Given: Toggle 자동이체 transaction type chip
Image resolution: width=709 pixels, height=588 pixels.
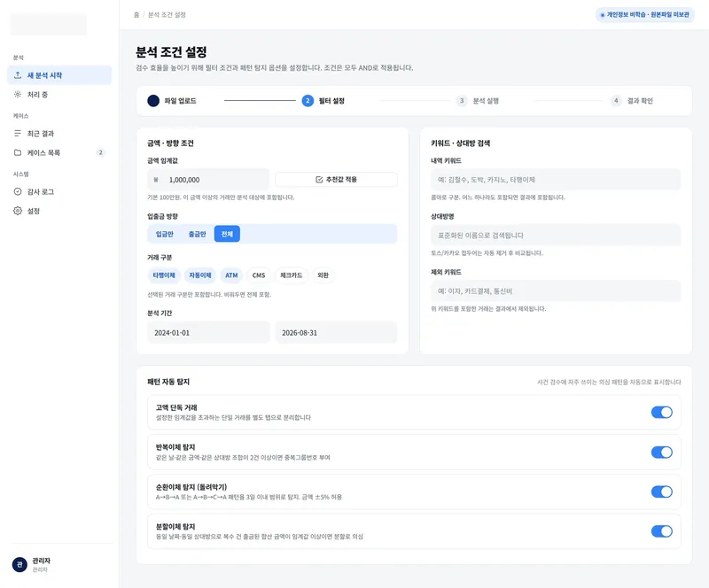Looking at the screenshot, I should pyautogui.click(x=200, y=275).
